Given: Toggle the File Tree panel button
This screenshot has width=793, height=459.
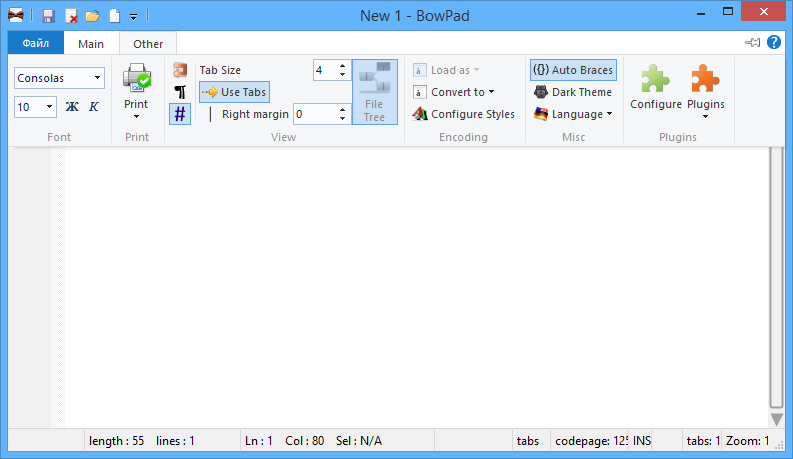Looking at the screenshot, I should pos(375,92).
